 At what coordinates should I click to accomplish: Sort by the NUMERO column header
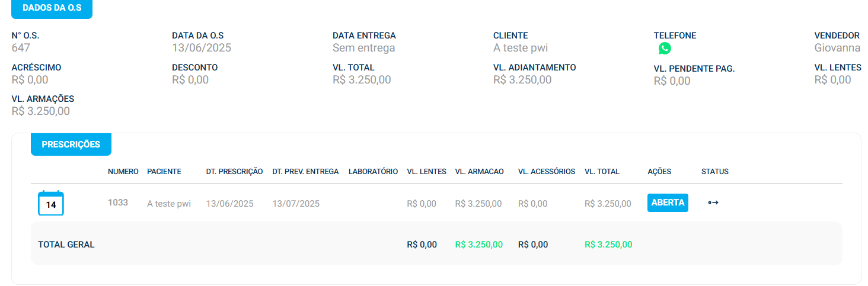[123, 172]
